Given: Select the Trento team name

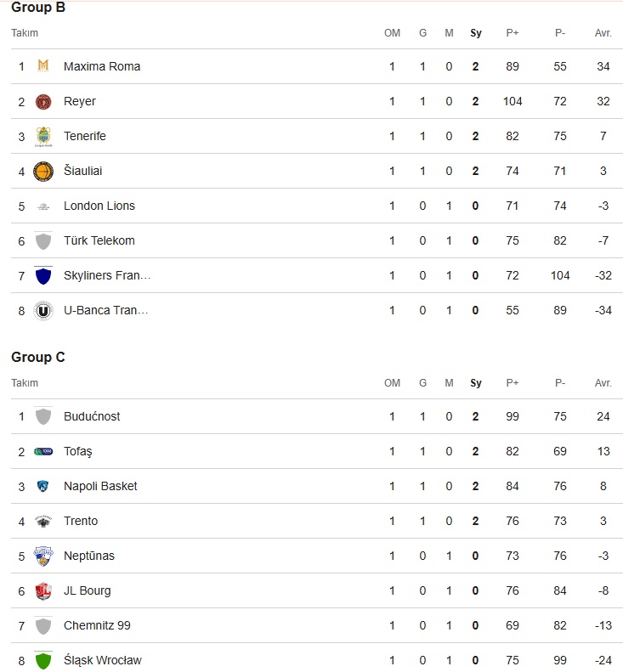Looking at the screenshot, I should pos(81,521).
